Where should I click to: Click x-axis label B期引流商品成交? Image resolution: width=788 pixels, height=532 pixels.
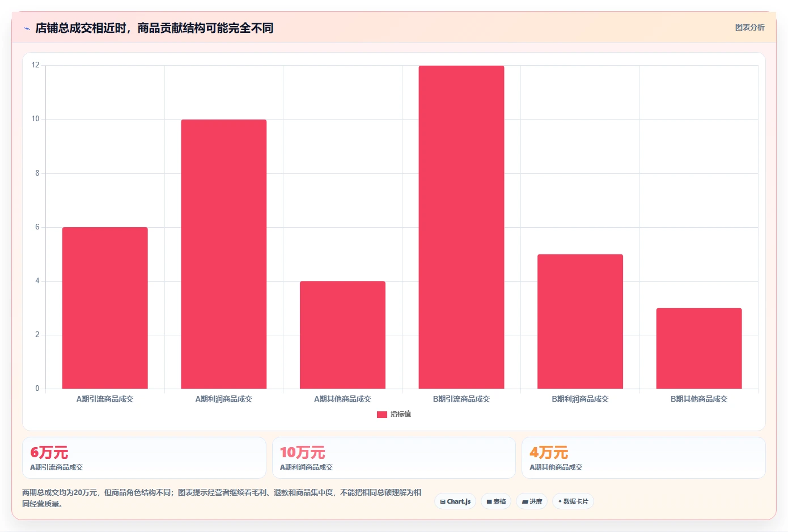coord(461,399)
